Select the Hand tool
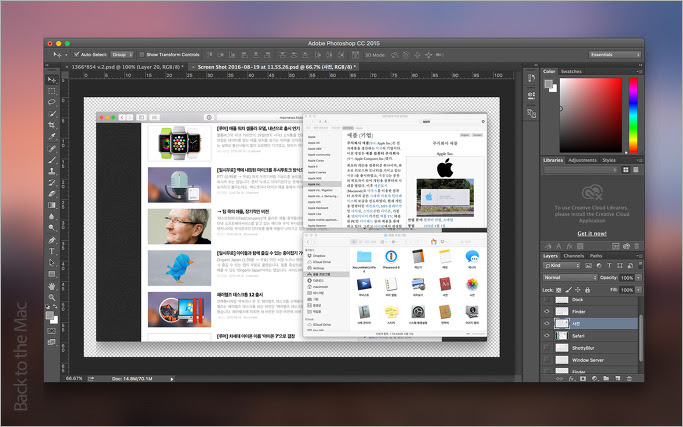Image resolution: width=683 pixels, height=427 pixels. 51,286
